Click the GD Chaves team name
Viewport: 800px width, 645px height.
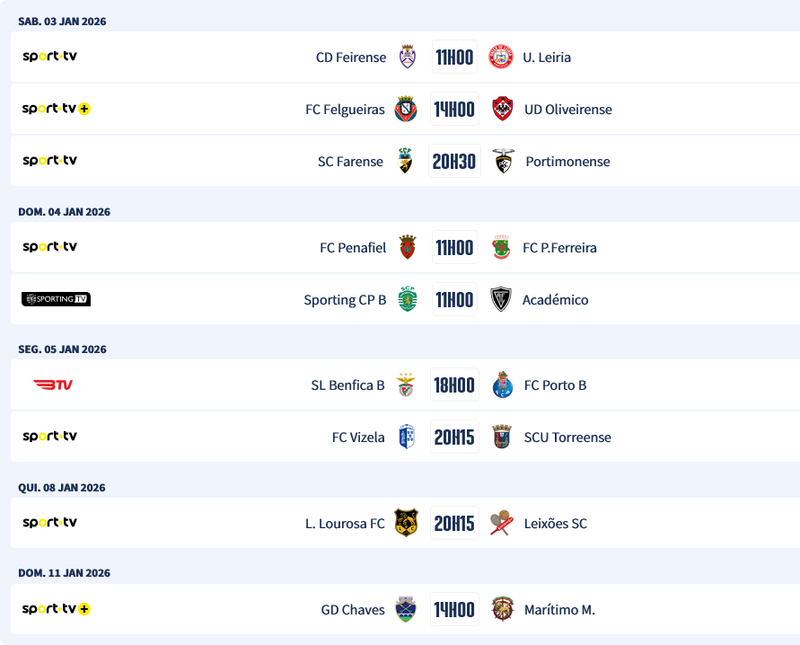coord(352,609)
